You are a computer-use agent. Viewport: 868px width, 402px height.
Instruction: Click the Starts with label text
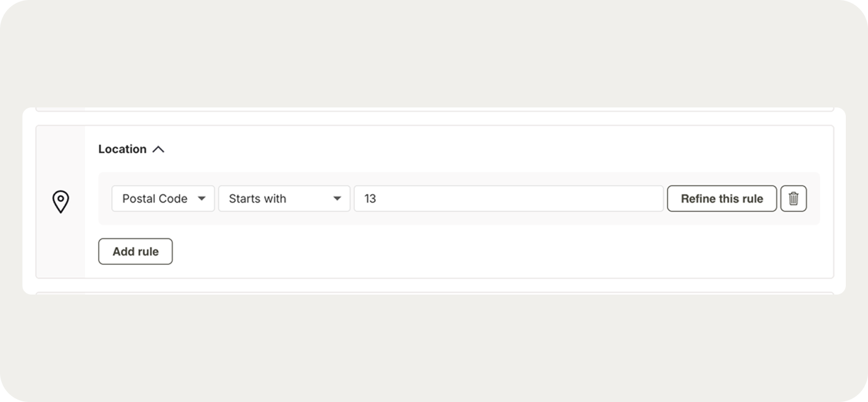tap(257, 199)
